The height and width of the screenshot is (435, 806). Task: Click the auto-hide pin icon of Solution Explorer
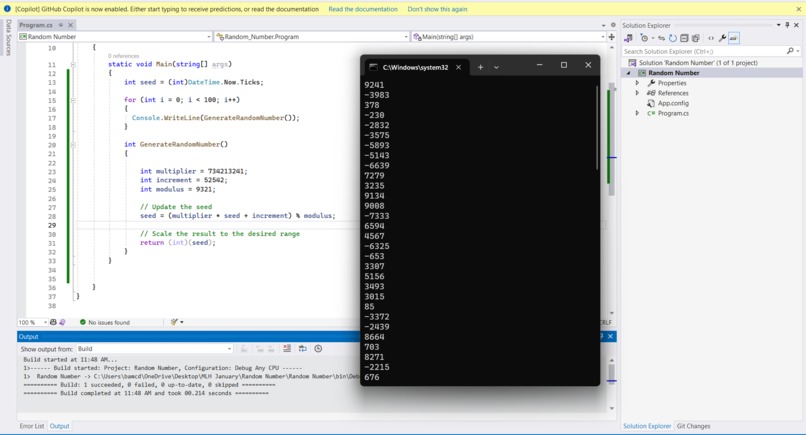pos(787,25)
